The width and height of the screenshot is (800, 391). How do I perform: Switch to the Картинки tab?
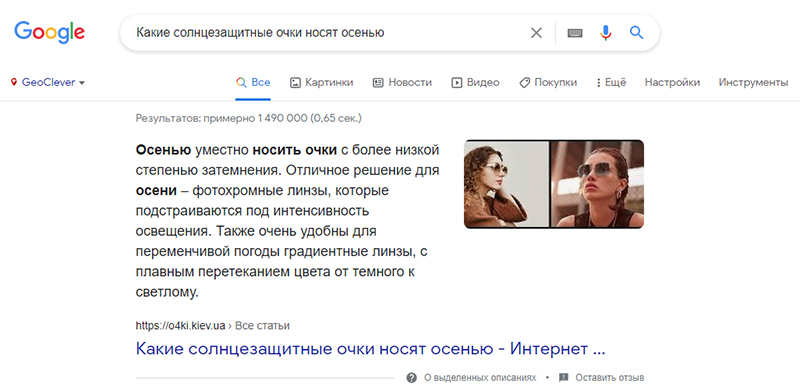point(321,82)
